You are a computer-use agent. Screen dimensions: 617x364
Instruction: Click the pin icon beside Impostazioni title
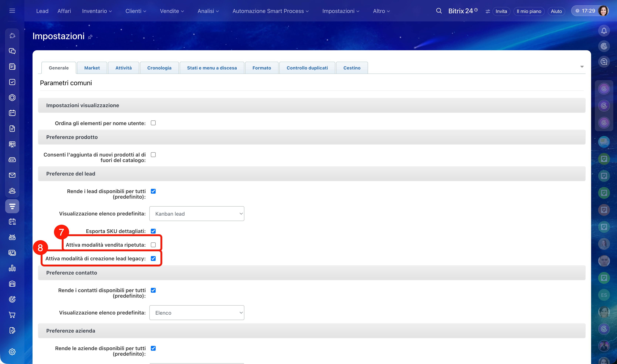pos(90,37)
